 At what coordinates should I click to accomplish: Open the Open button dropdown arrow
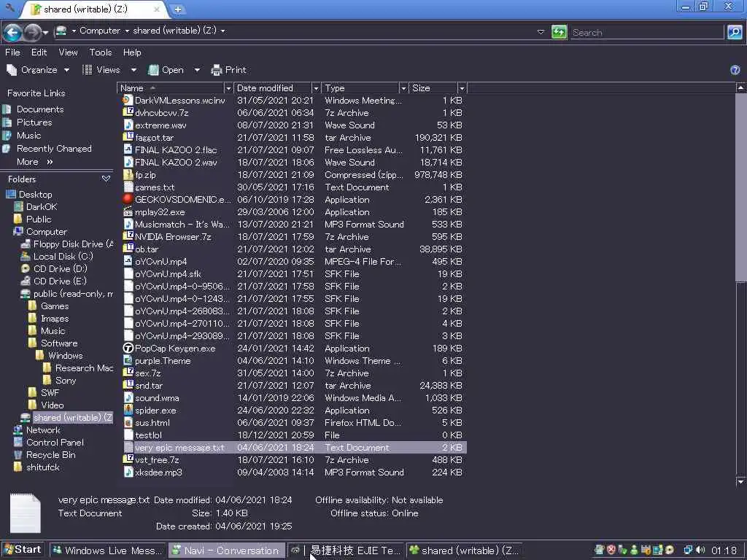(x=197, y=70)
